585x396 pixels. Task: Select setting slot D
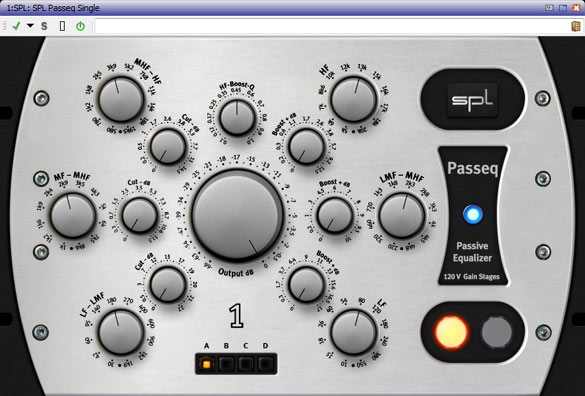(266, 364)
